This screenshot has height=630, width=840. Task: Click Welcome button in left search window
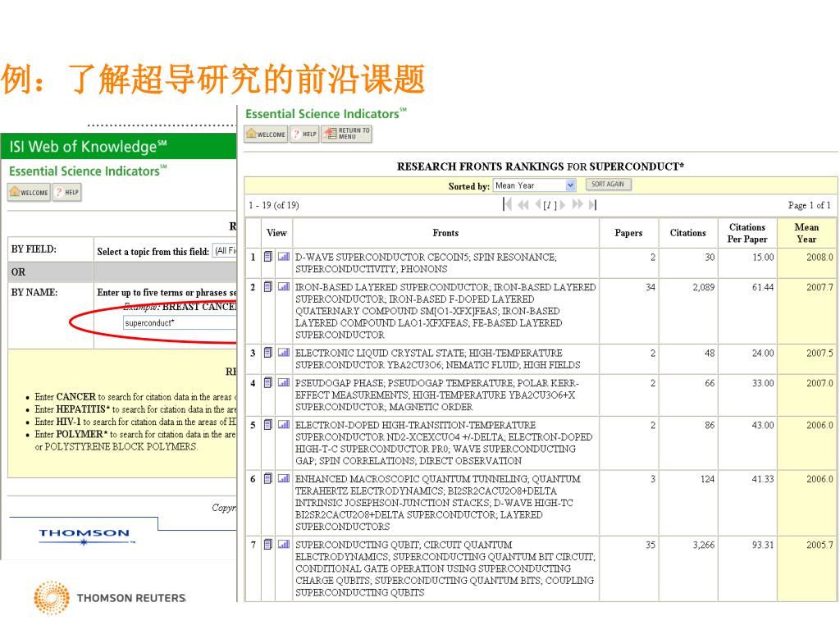tap(29, 192)
